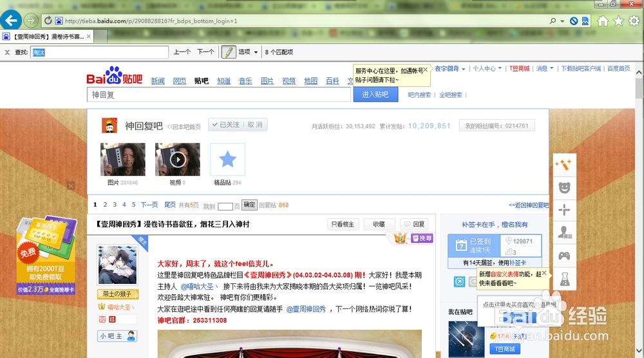Screen dimensions: 644x358
Task: Go to previous match 上一个
Action: click(182, 52)
